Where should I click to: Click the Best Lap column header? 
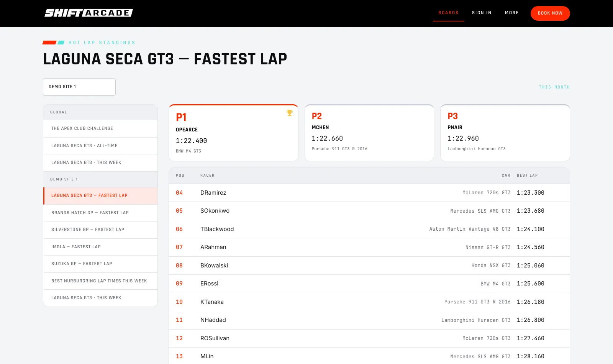(527, 175)
